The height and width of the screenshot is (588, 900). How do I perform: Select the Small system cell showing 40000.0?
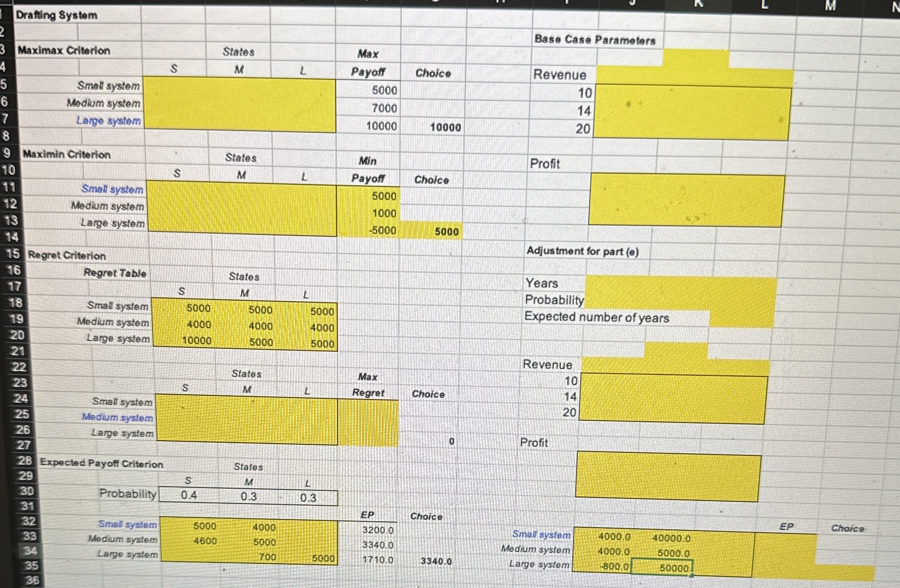[671, 538]
